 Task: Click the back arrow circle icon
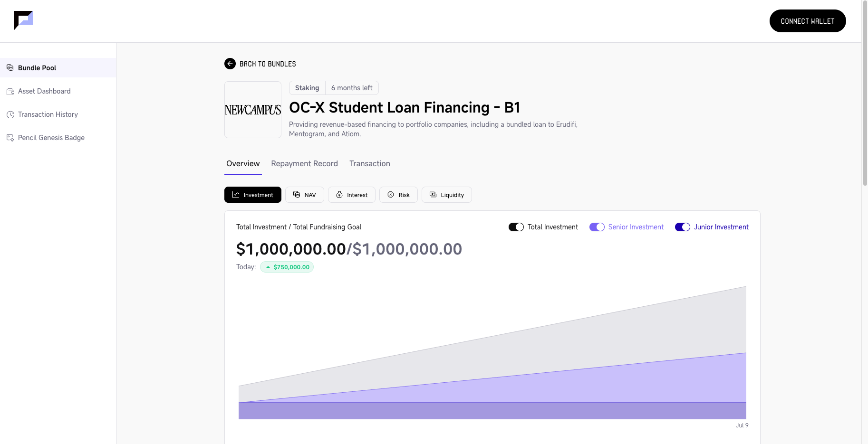tap(230, 64)
